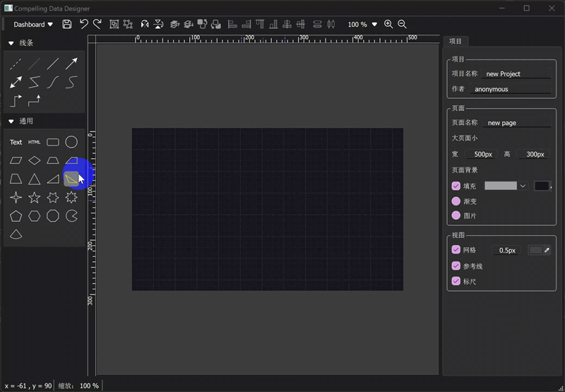Select the pentagon shape
Viewport: 565px width, 392px height.
pos(16,216)
